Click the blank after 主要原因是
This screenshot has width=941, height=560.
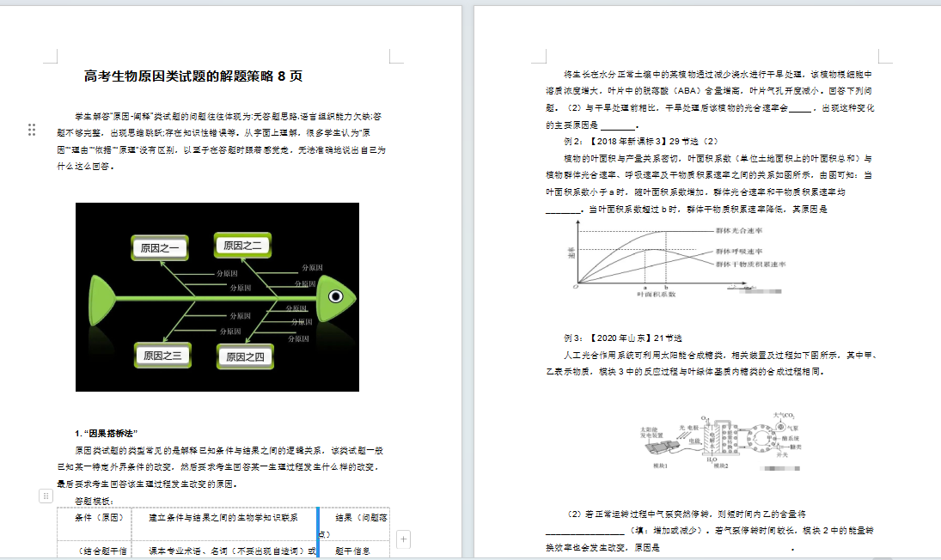[618, 126]
